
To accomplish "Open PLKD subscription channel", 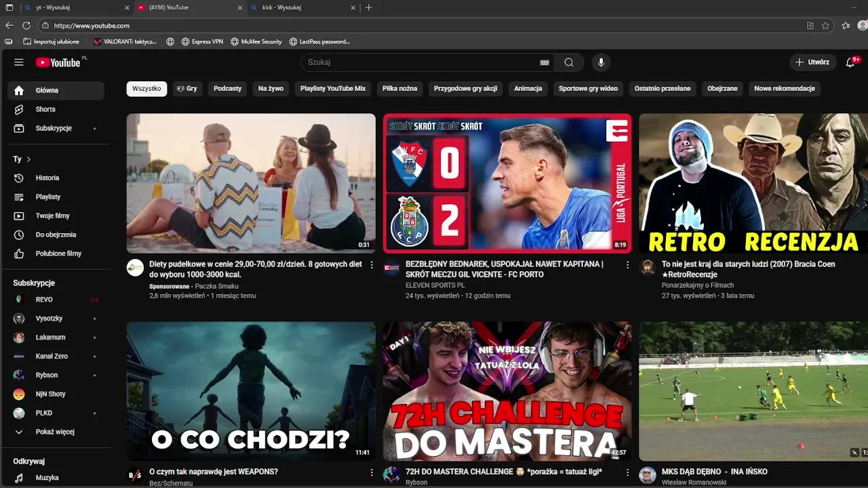I will [x=56, y=413].
